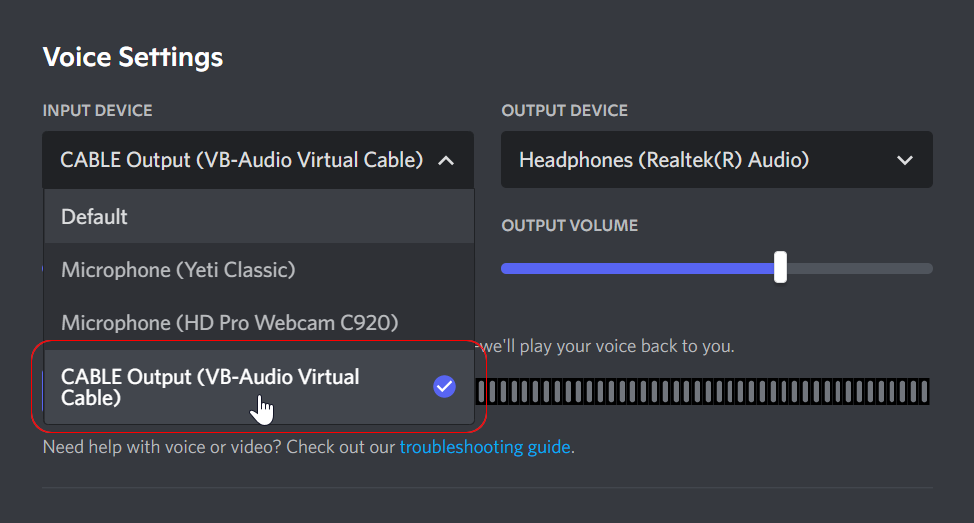Collapse the Input Device dropdown using up chevron
This screenshot has height=523, width=974.
tap(446, 161)
